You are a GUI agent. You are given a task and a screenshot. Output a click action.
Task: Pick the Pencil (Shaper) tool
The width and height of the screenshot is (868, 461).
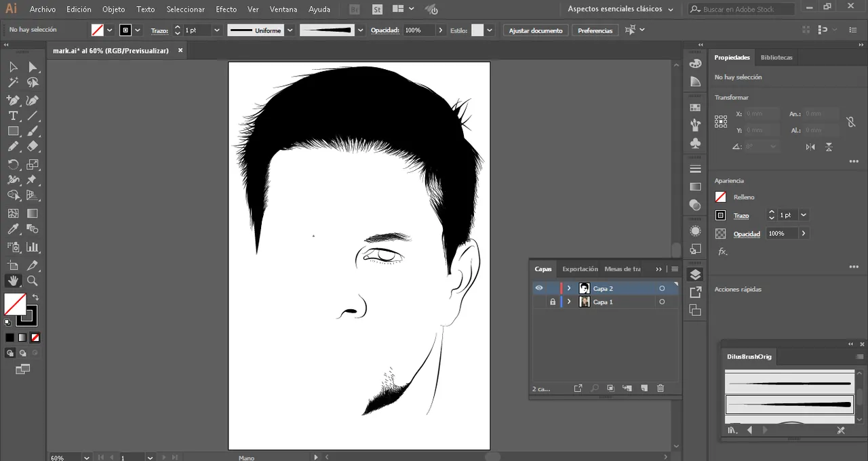pos(13,146)
